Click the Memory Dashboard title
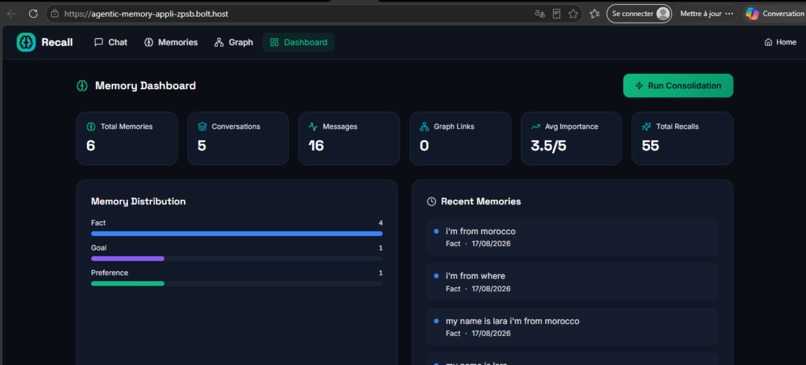Image resolution: width=806 pixels, height=365 pixels. pos(145,86)
